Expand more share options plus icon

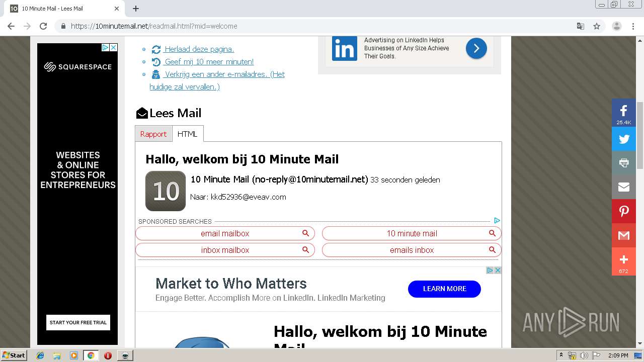(624, 261)
